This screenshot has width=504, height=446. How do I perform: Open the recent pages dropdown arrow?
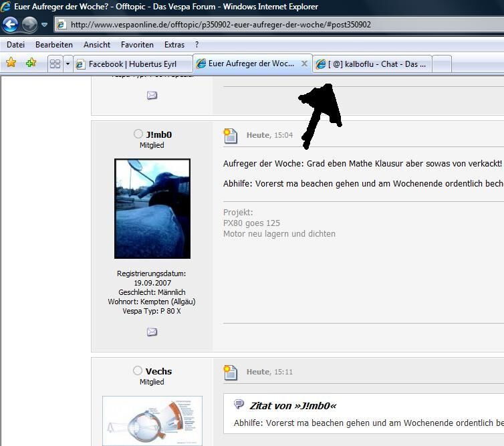pos(45,25)
